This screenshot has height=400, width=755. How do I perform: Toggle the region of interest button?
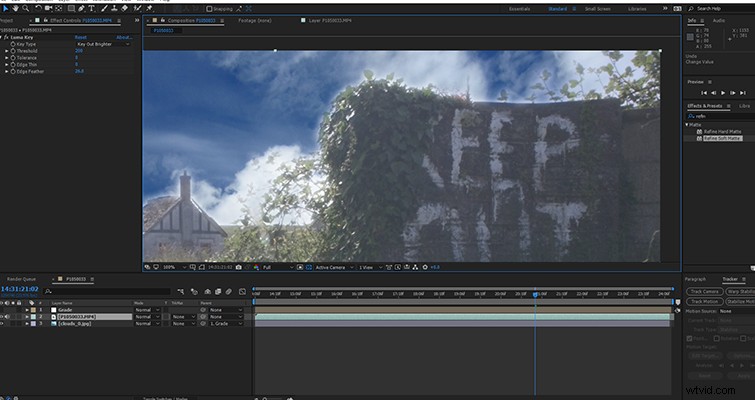click(300, 267)
